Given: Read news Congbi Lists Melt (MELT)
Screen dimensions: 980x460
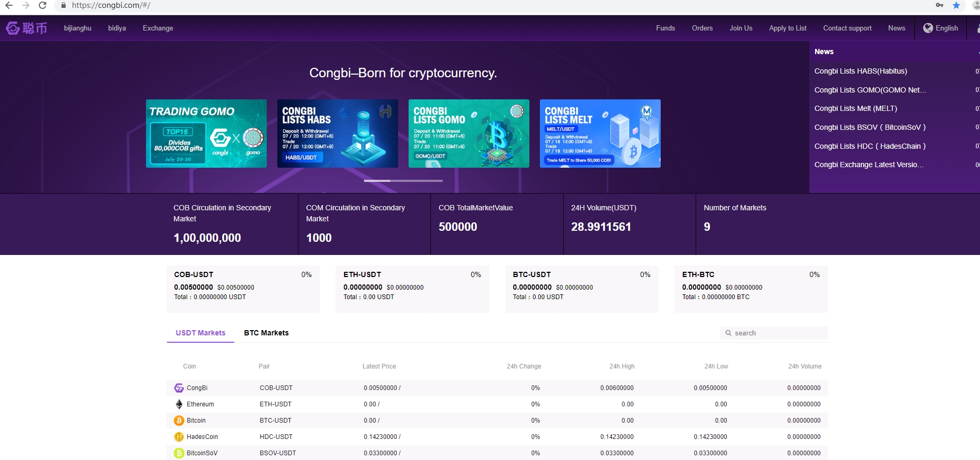Looking at the screenshot, I should coord(856,108).
